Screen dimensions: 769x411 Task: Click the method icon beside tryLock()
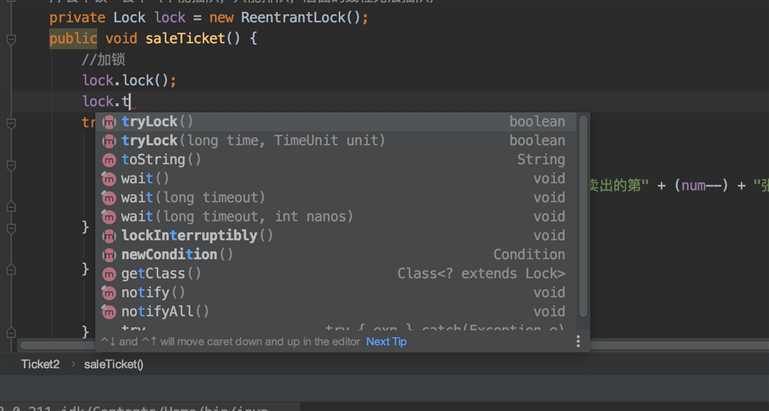110,122
